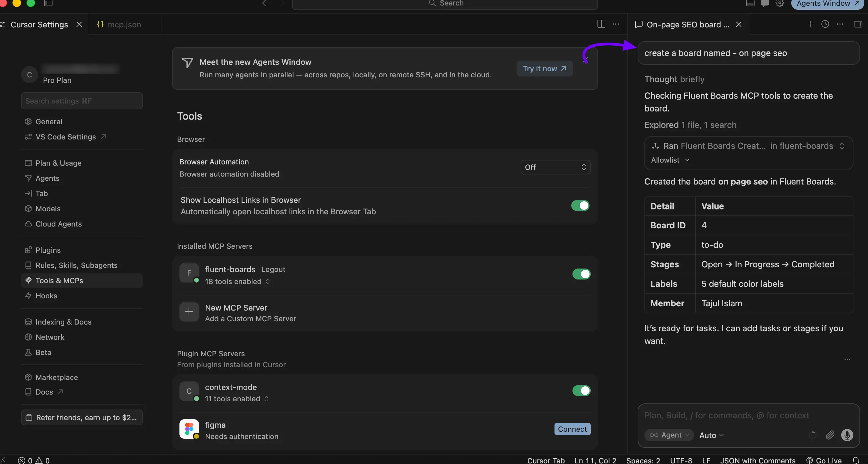The height and width of the screenshot is (464, 868).
Task: Click the Search settings field
Action: pos(82,101)
